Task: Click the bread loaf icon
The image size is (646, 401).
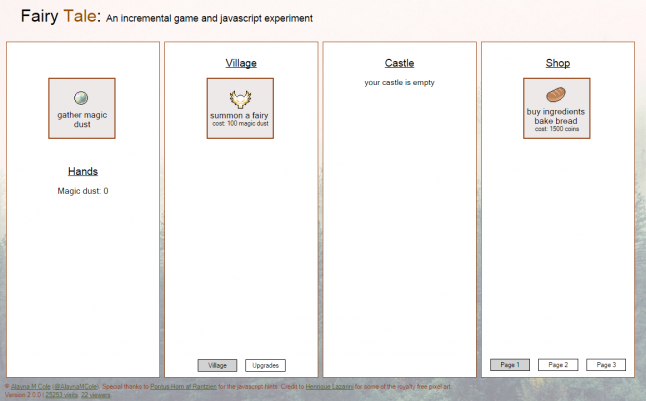Action: pyautogui.click(x=556, y=95)
